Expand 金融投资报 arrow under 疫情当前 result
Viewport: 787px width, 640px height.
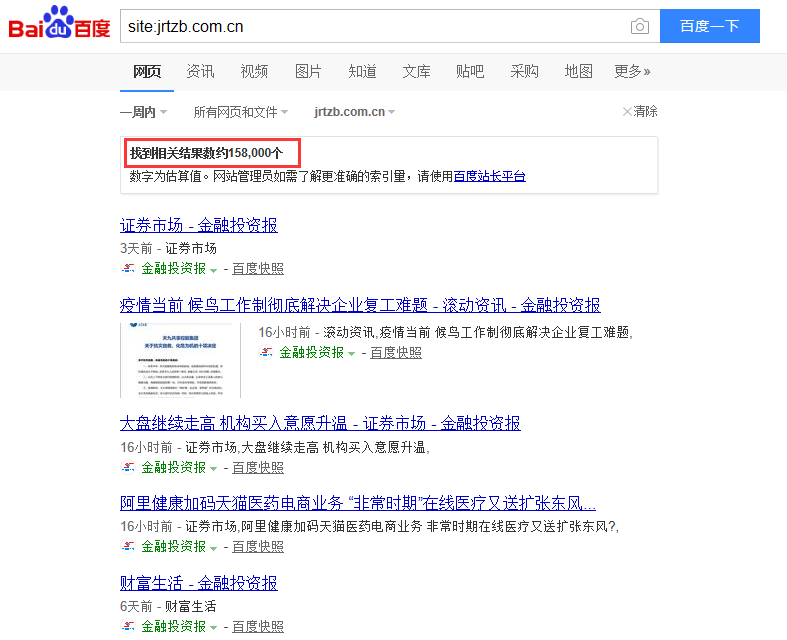coord(351,354)
